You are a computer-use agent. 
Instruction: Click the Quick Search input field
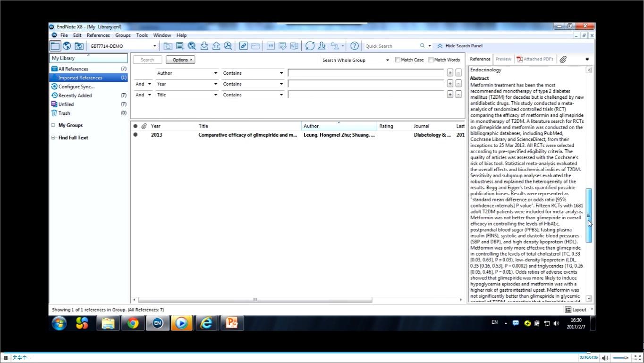click(391, 46)
